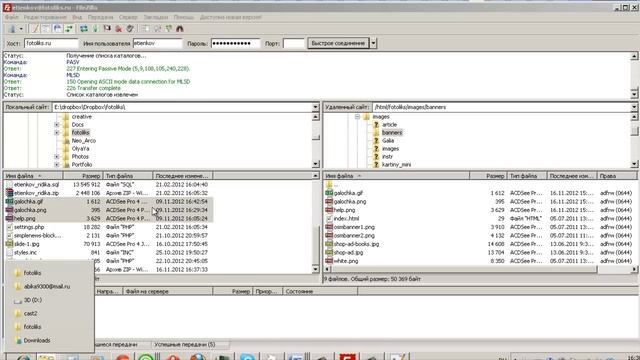Select the kartiny_mini folder in remote tree
Viewport: 640px width, 360px height.
396,165
